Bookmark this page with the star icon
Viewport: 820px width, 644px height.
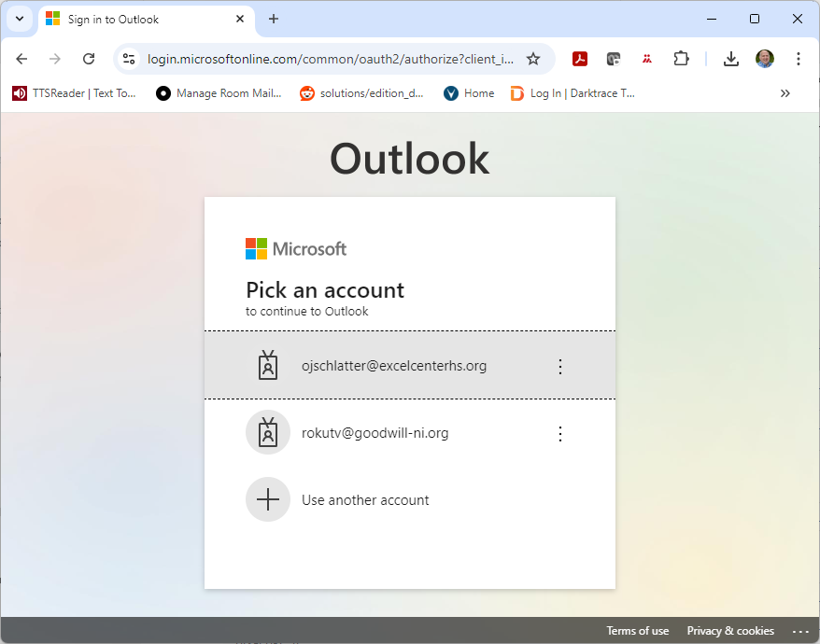(x=533, y=59)
